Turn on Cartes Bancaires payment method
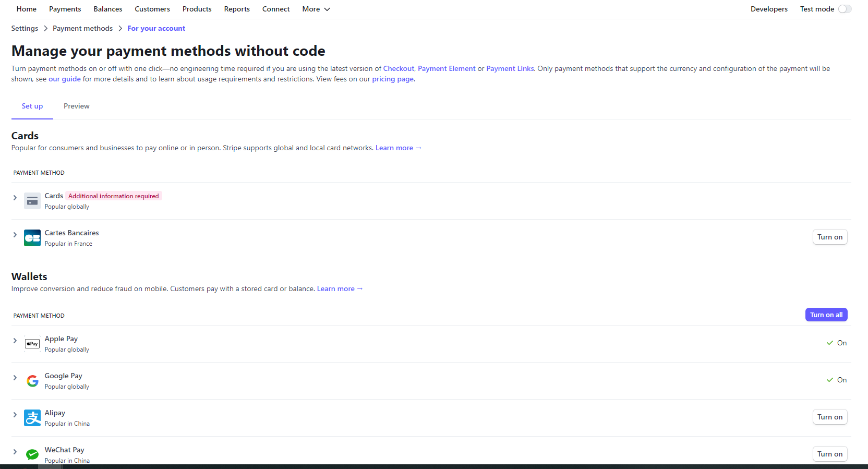Image resolution: width=868 pixels, height=469 pixels. pyautogui.click(x=829, y=237)
